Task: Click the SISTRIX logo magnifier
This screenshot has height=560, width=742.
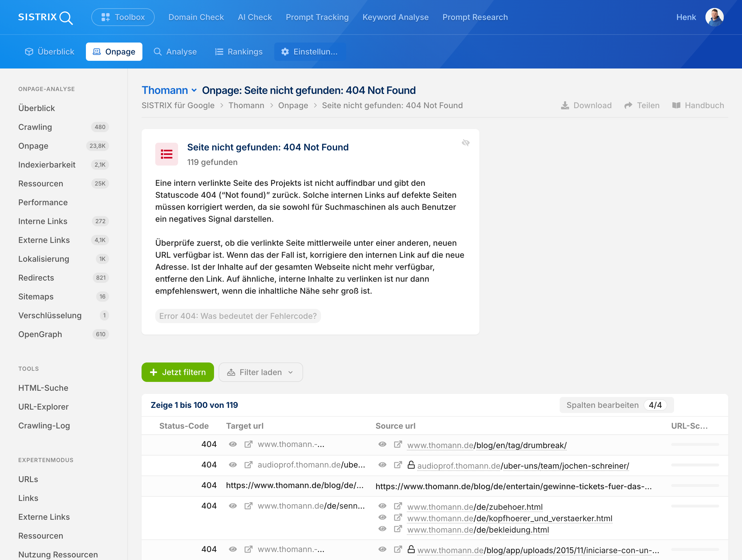Action: [66, 18]
